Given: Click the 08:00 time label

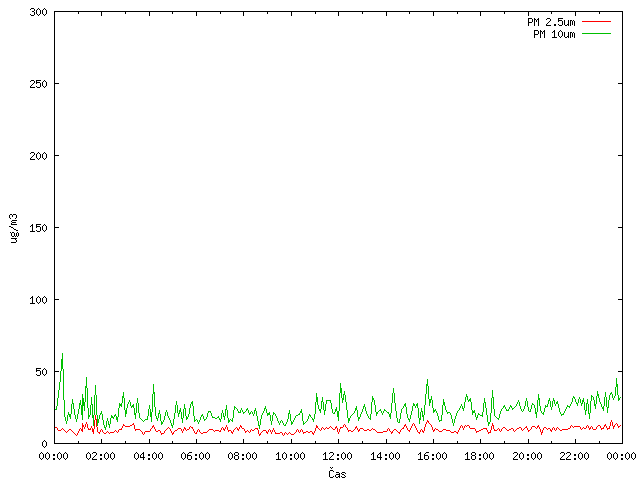Looking at the screenshot, I should tap(242, 456).
